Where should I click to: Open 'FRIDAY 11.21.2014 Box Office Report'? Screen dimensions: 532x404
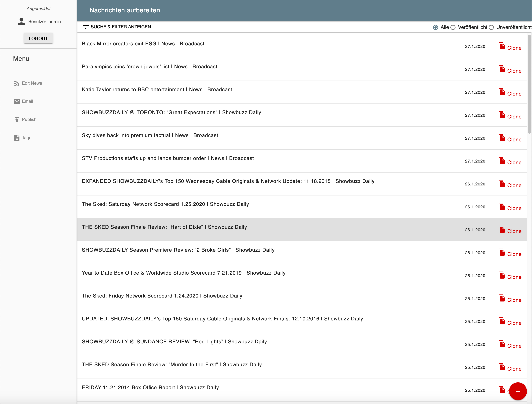(x=150, y=387)
